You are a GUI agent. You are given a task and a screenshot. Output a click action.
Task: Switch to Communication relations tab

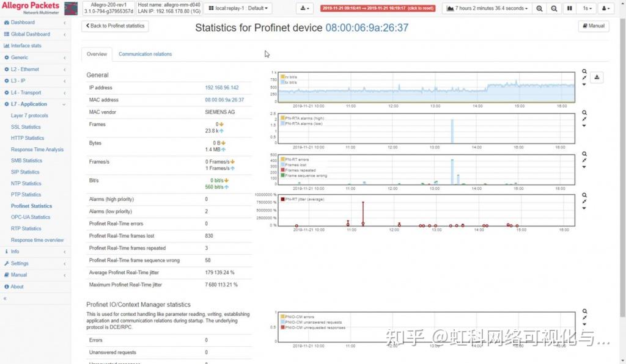[x=145, y=54]
